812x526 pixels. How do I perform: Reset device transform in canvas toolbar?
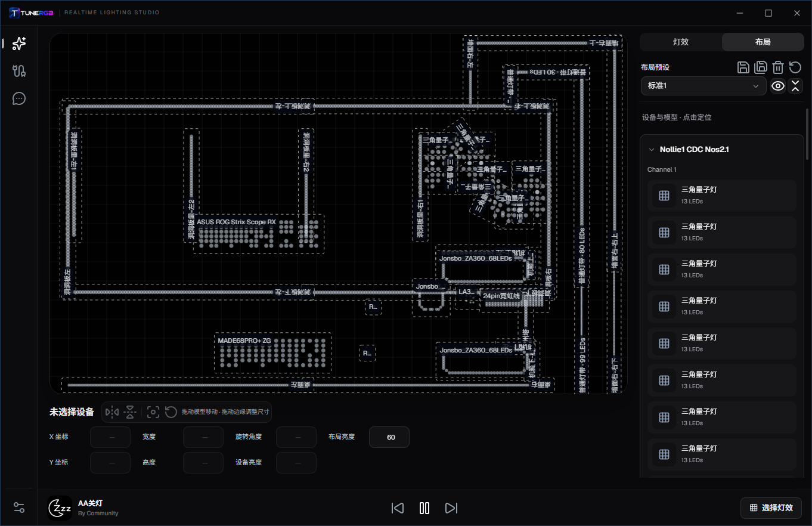pyautogui.click(x=171, y=412)
